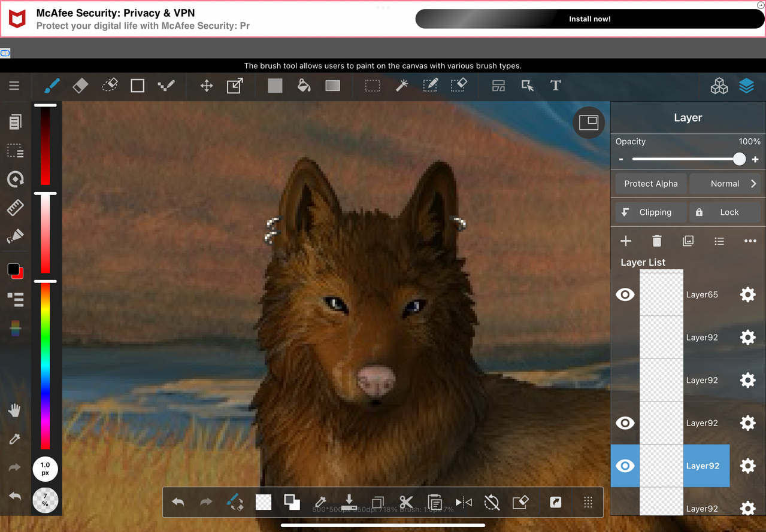Image resolution: width=766 pixels, height=532 pixels.
Task: Pick the Magic Wand tool
Action: [401, 86]
